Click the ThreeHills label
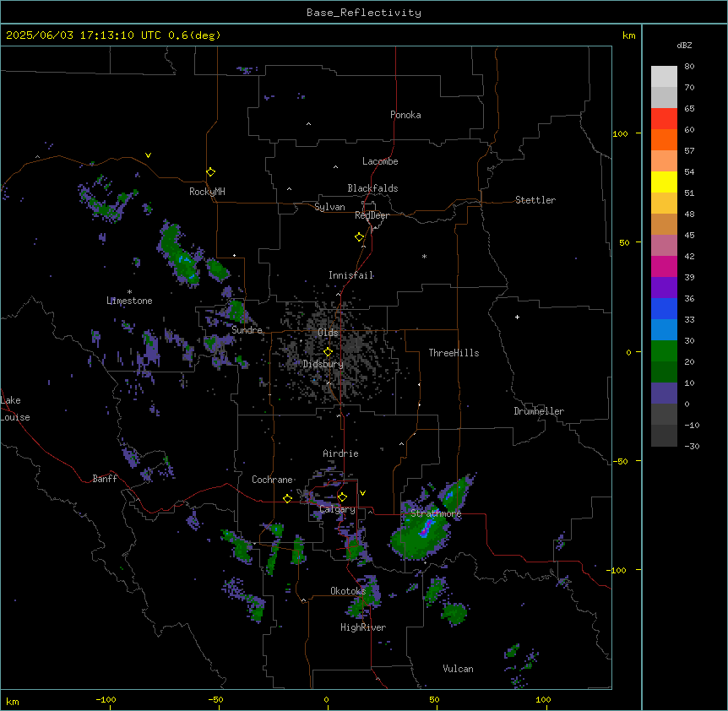Image resolution: width=728 pixels, height=711 pixels. pyautogui.click(x=454, y=353)
